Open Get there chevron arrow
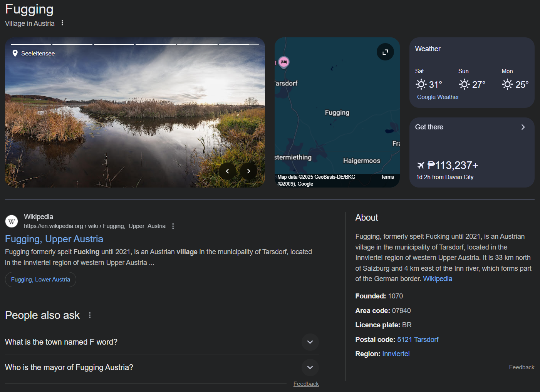 [x=523, y=127]
